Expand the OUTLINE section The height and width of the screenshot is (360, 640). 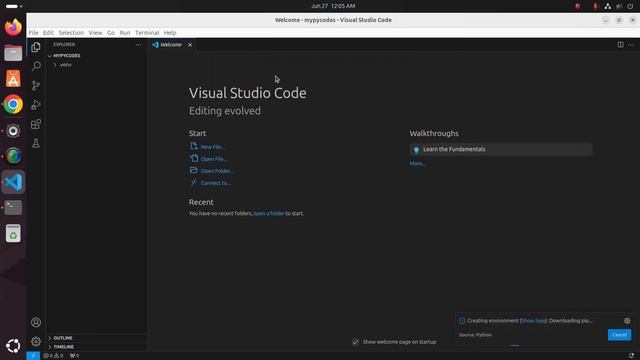pyautogui.click(x=63, y=338)
